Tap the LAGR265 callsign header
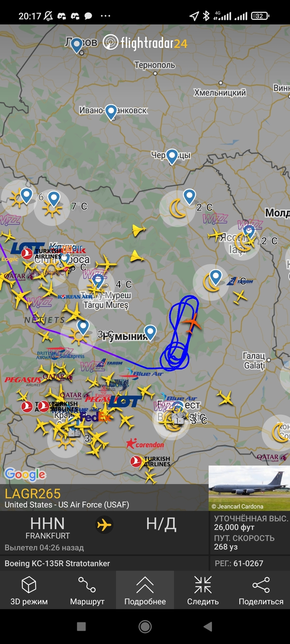 (x=33, y=493)
